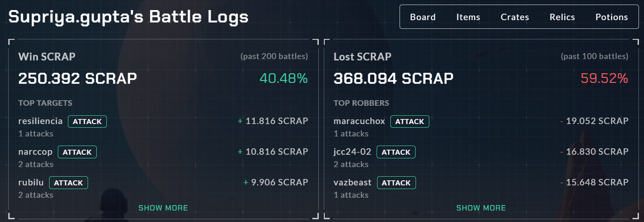Click the narccop player name
The width and height of the screenshot is (644, 222).
[x=35, y=152]
